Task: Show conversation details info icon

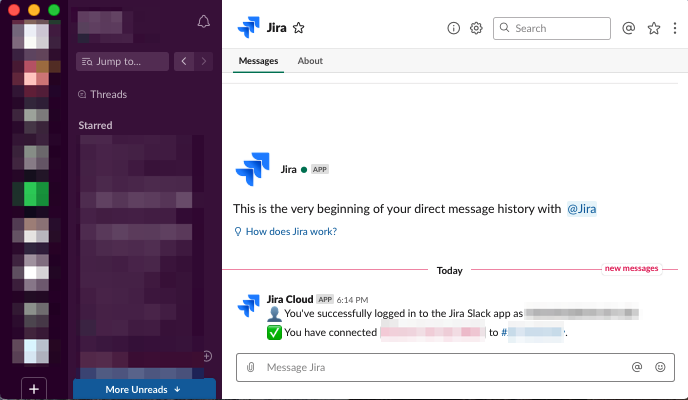Action: tap(453, 28)
